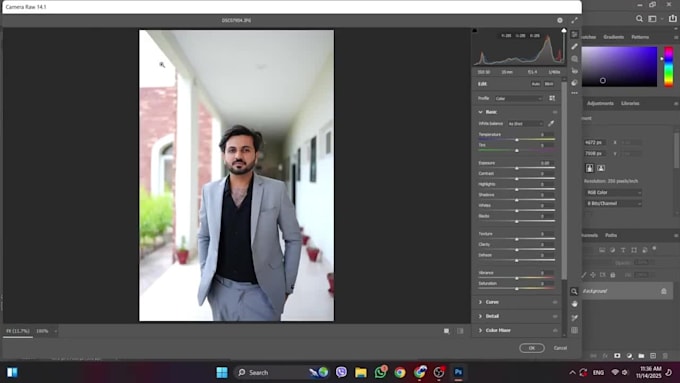The width and height of the screenshot is (680, 383).
Task: Open the Profile dropdown set to Color
Action: pos(519,98)
